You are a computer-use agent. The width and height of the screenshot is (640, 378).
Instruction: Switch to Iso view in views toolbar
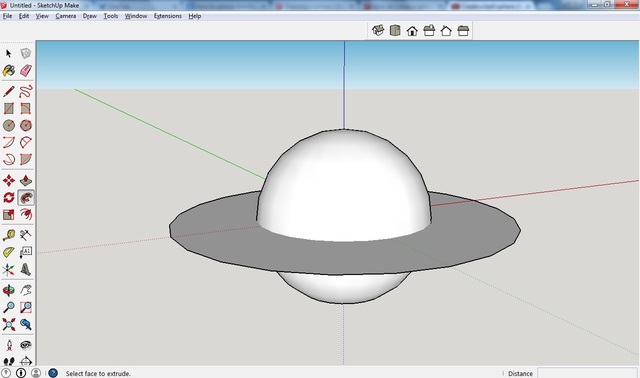[378, 31]
